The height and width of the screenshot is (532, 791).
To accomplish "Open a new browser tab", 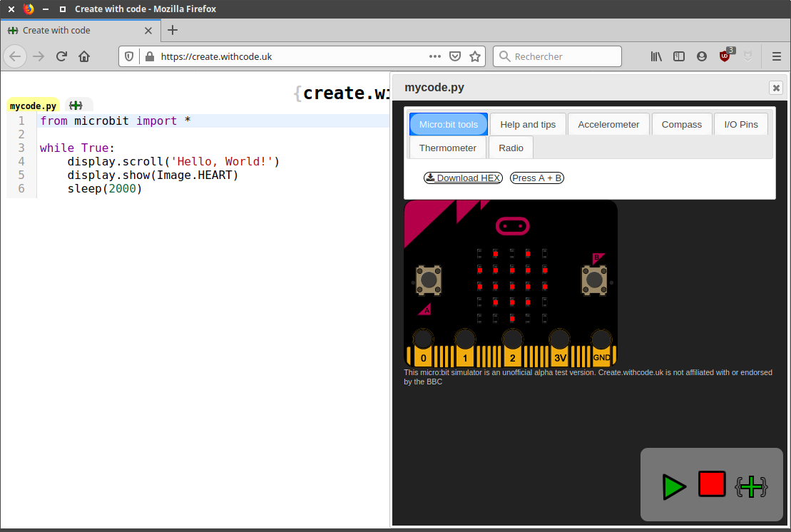I will 173,30.
